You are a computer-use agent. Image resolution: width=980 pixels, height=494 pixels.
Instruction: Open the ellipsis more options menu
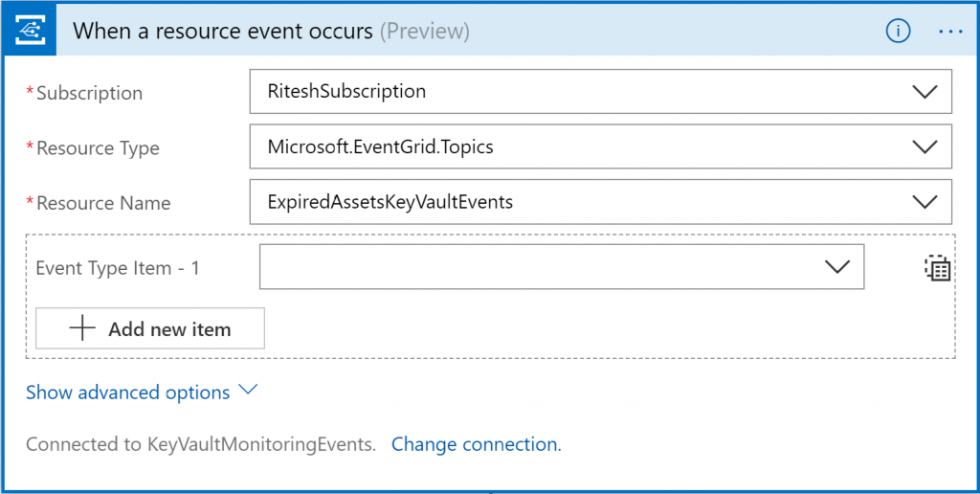pyautogui.click(x=950, y=32)
